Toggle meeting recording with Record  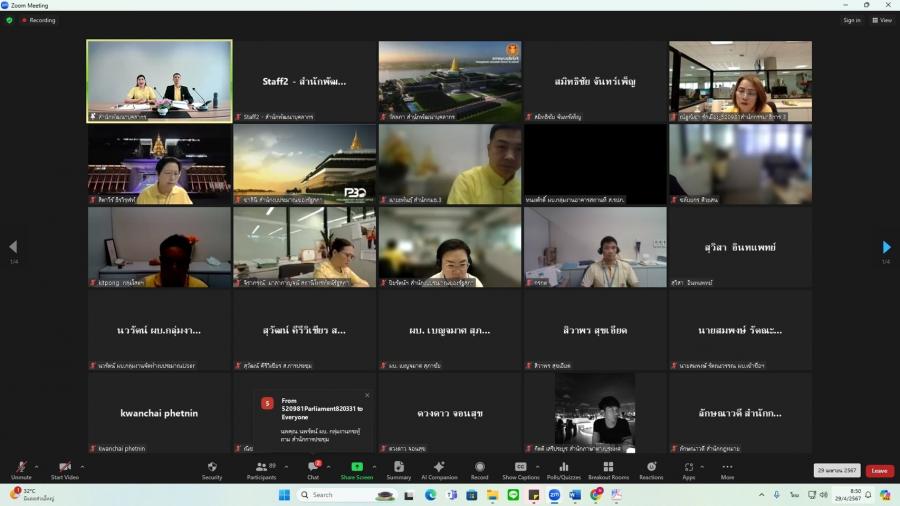coord(479,469)
